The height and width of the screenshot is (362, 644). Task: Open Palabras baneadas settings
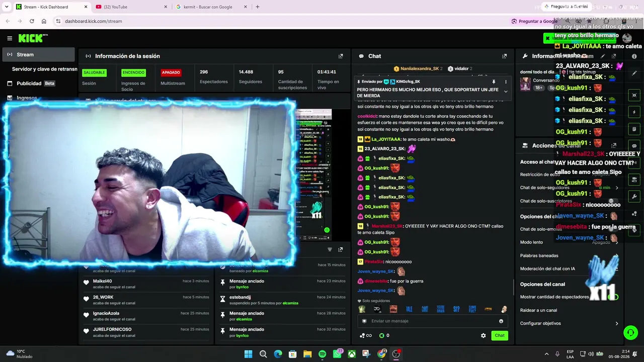(569, 256)
